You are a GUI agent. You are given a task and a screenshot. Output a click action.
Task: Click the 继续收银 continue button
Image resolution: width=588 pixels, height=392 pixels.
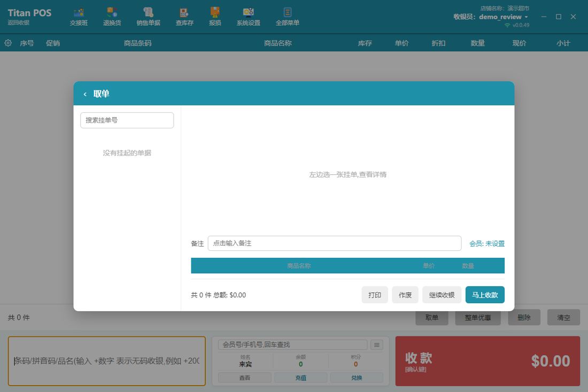(x=442, y=295)
